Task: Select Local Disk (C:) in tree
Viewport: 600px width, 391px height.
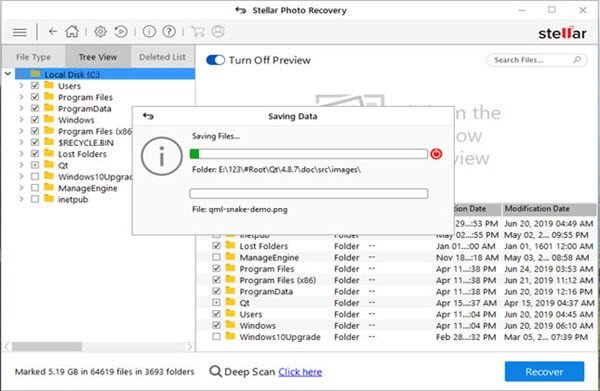Action: click(x=105, y=74)
